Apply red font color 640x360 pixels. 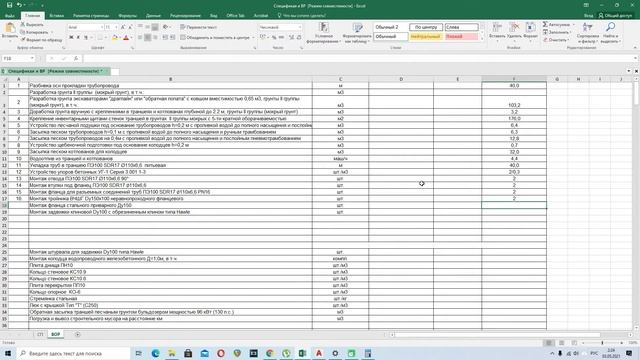126,38
